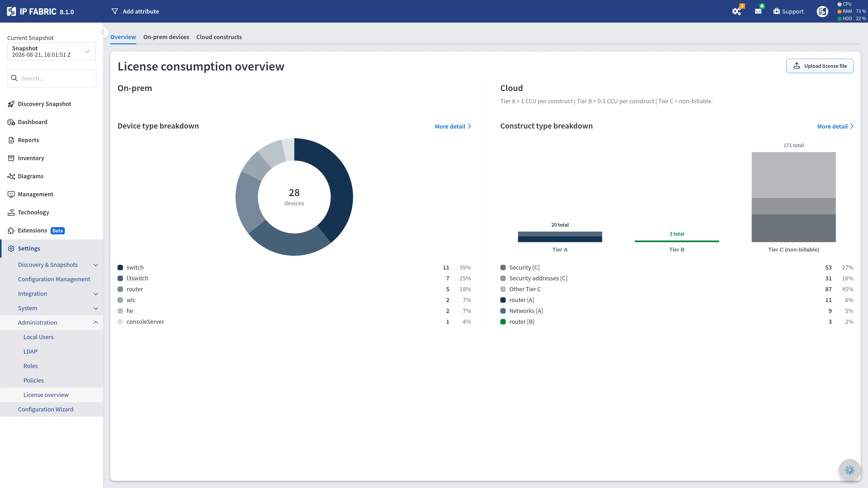Image resolution: width=868 pixels, height=488 pixels.
Task: Open the jobs gear icon with badge
Action: point(737,12)
